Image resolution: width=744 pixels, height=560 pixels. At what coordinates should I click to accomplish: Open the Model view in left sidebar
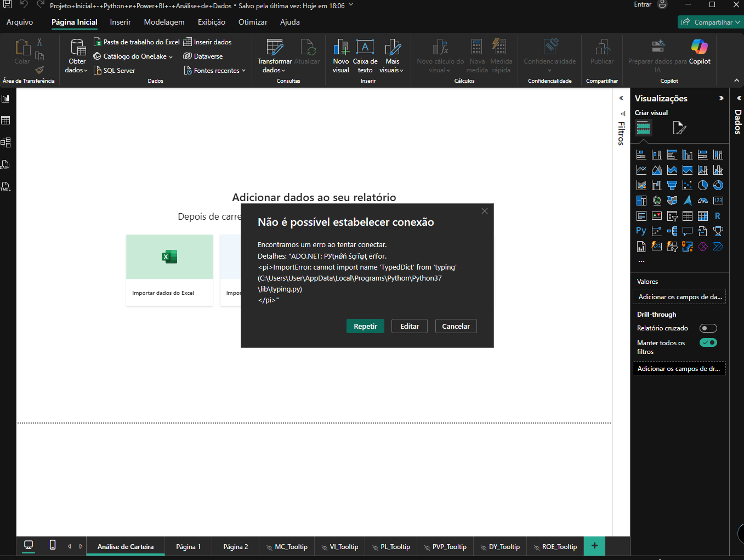click(x=5, y=142)
